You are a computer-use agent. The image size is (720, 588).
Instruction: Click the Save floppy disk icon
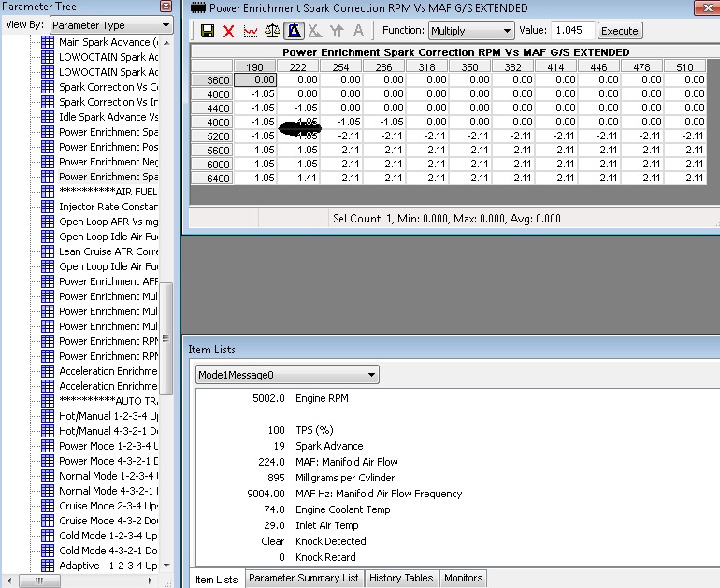pyautogui.click(x=208, y=31)
